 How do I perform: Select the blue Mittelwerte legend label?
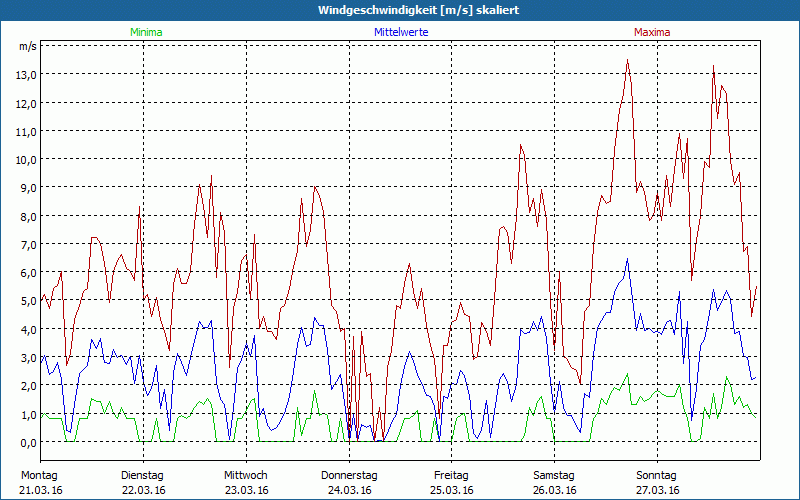click(401, 32)
